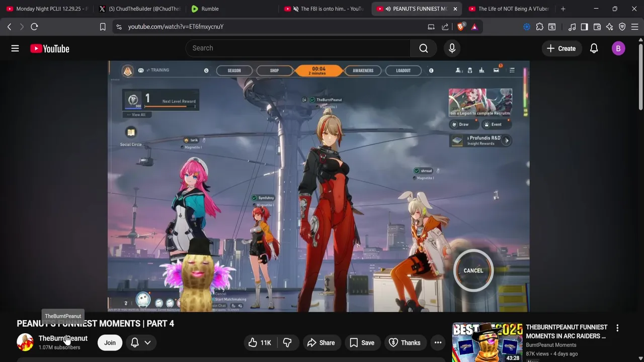Open more actions ellipsis below video
Screen dimensions: 644x362
pos(438,343)
